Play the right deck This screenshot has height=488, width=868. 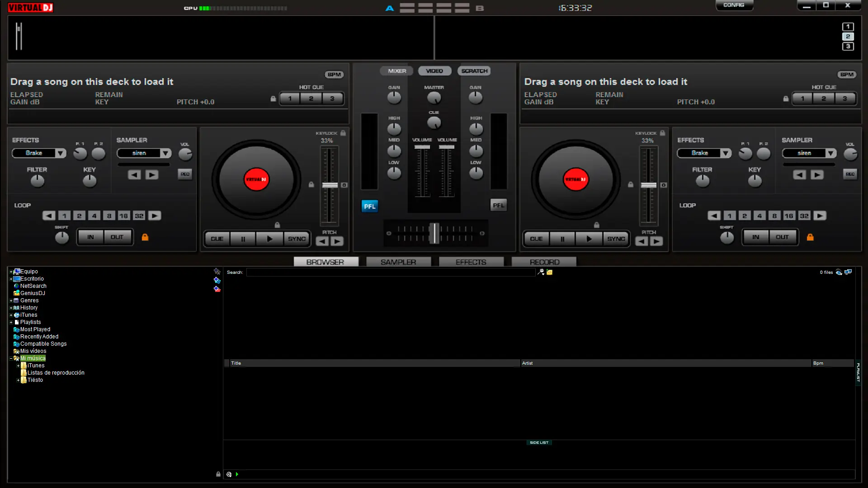589,239
